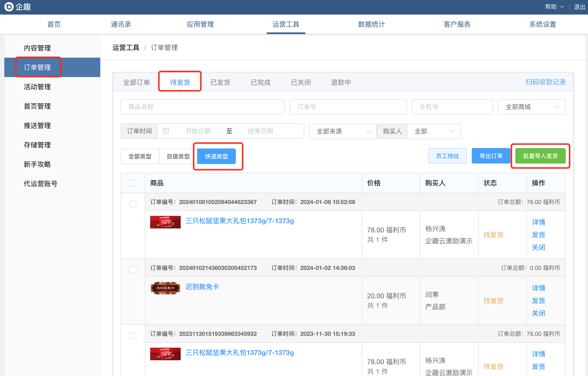Click the 商品名称 search field
The height and width of the screenshot is (376, 588).
pyautogui.click(x=202, y=107)
